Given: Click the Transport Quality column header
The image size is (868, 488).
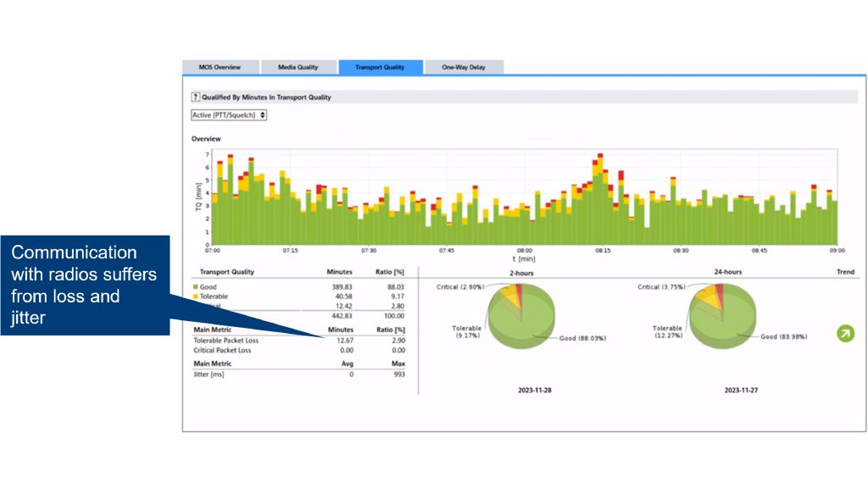Looking at the screenshot, I should [x=226, y=272].
